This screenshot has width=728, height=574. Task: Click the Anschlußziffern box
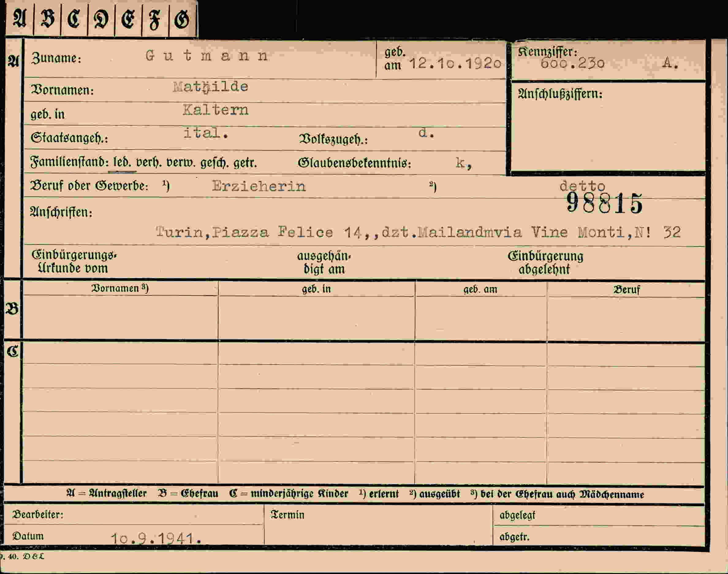(x=608, y=127)
